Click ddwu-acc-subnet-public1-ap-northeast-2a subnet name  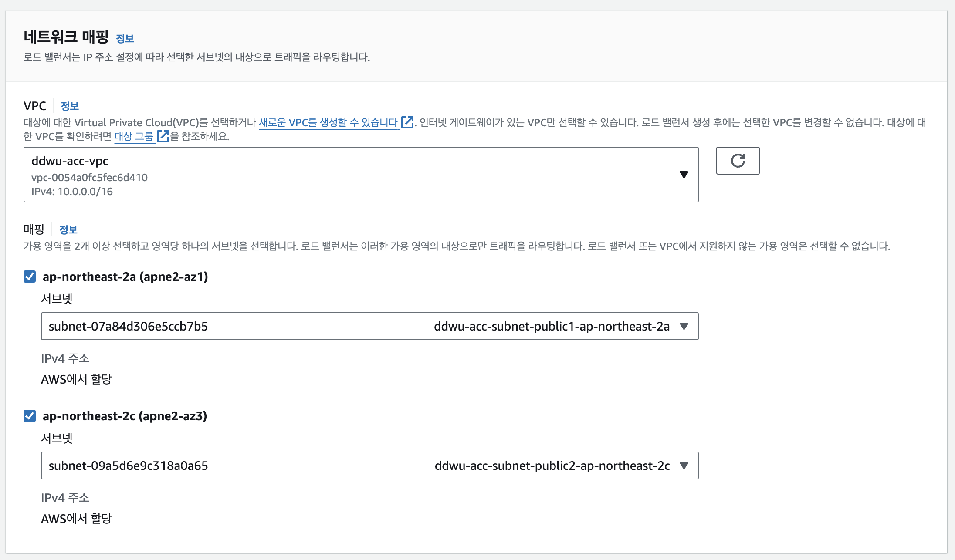click(552, 326)
